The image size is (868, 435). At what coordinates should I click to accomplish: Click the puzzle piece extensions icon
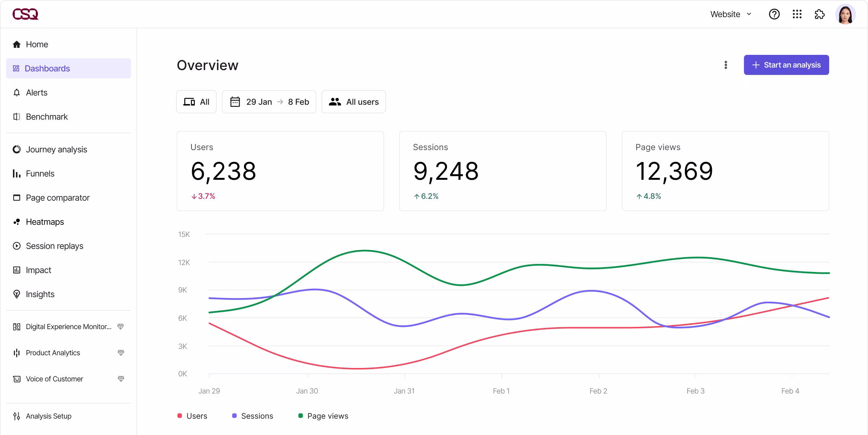819,14
